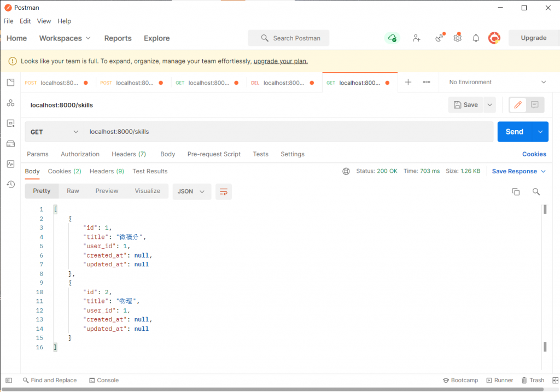
Task: Open tab options three-dots icon
Action: coord(427,82)
